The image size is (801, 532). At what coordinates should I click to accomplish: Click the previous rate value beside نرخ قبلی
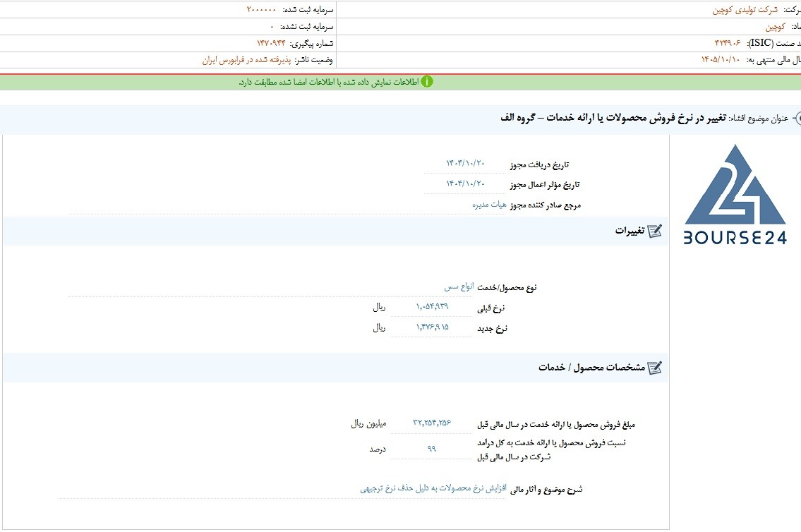tap(432, 307)
